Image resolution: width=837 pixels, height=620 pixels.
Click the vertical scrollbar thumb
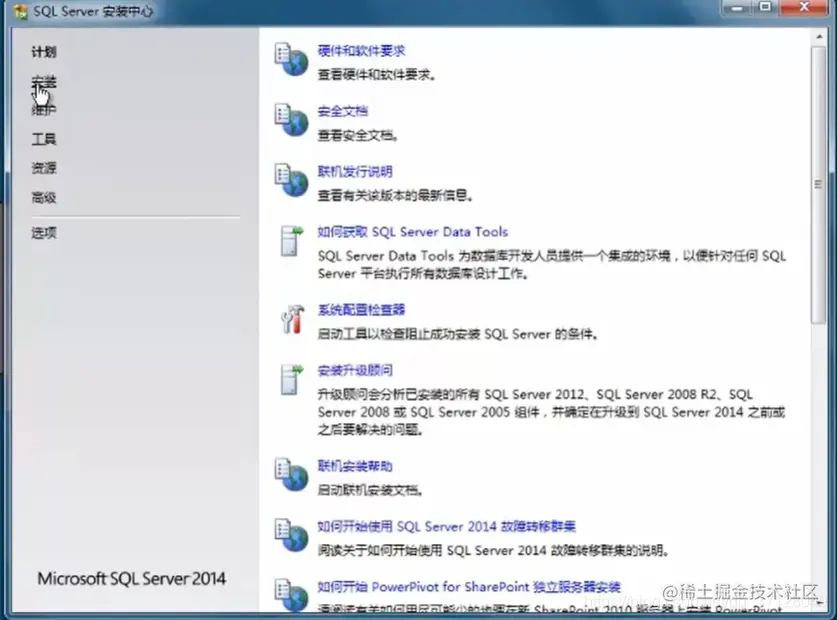(x=818, y=185)
